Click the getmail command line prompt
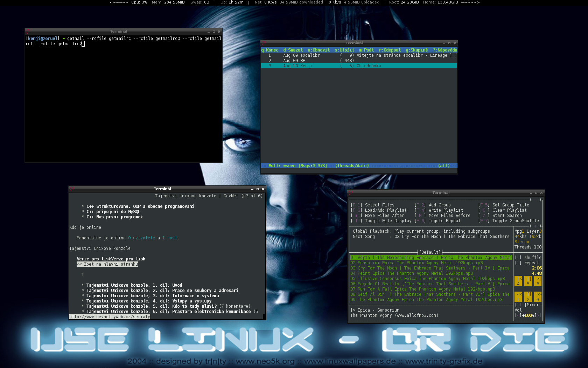Viewport: 588px width, 368px height. (x=124, y=41)
